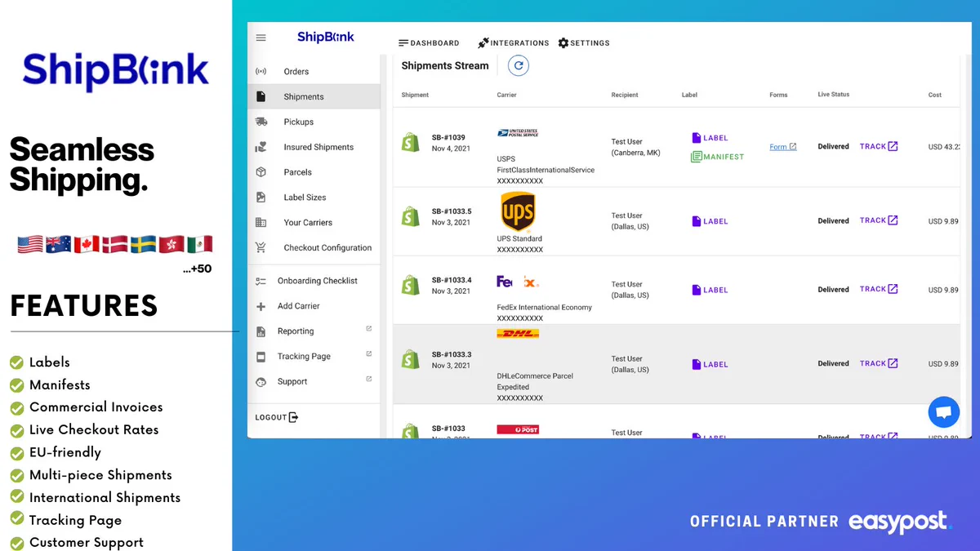This screenshot has height=551, width=980.
Task: Open the LABEL for shipment SB-#1039
Action: click(710, 138)
